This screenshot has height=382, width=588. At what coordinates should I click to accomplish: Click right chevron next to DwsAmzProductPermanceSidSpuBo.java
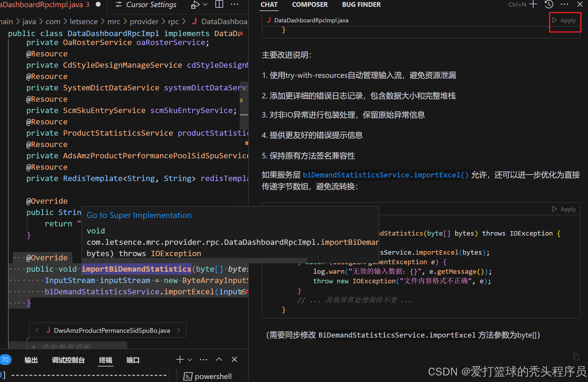point(179,330)
